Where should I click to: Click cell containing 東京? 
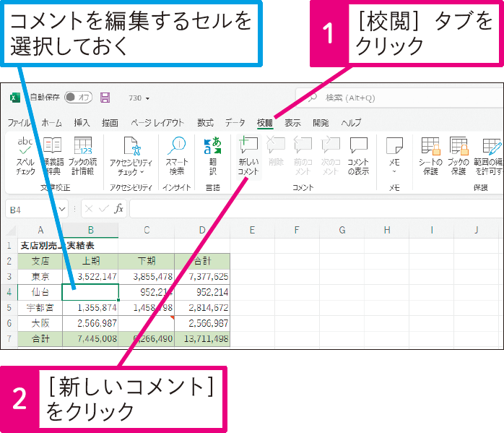pos(40,276)
